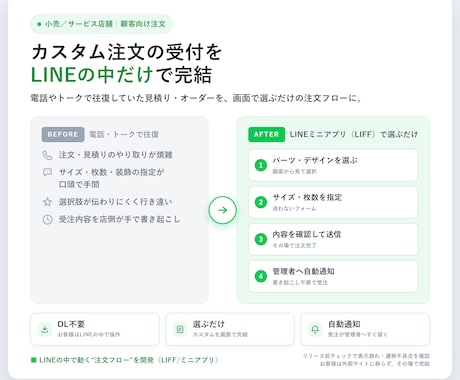Click the download icon in DL不要 card
Image resolution: width=460 pixels, height=380 pixels.
(45, 329)
